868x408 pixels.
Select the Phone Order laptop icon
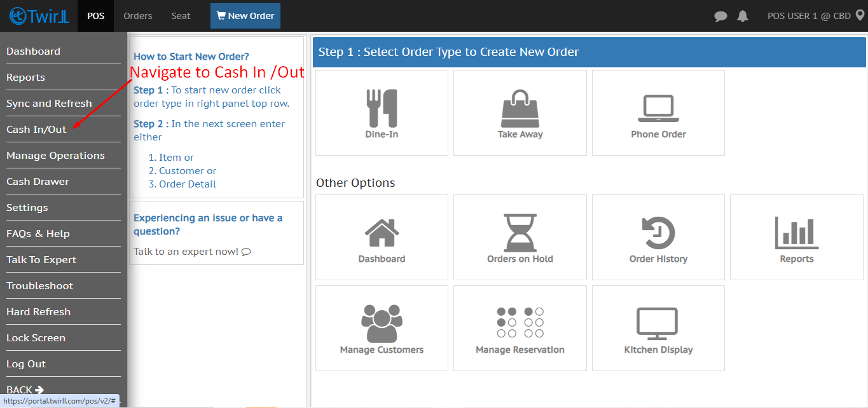click(x=658, y=108)
